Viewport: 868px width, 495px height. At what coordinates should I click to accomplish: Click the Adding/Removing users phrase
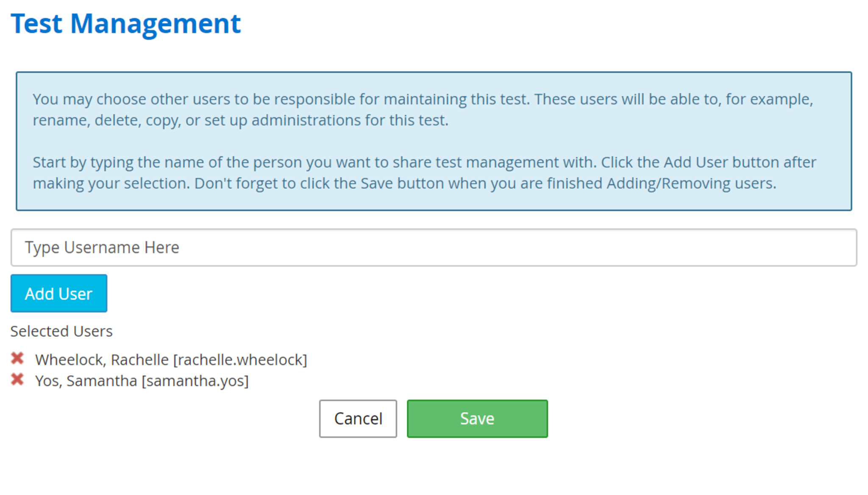coord(691,184)
